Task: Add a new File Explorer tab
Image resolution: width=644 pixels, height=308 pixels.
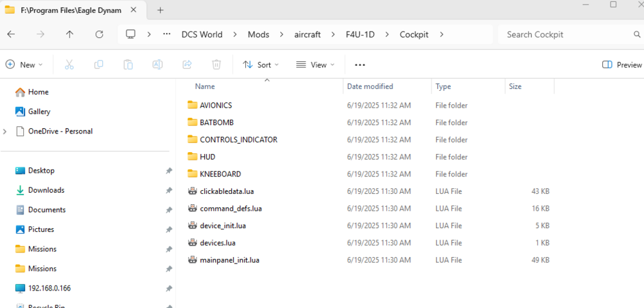Action: coord(160,10)
